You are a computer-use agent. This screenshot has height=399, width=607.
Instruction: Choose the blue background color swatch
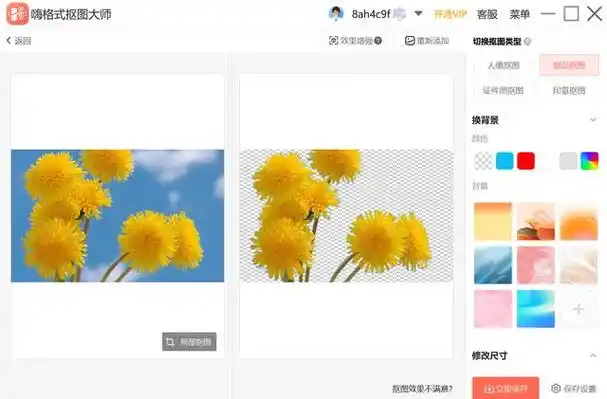[505, 161]
